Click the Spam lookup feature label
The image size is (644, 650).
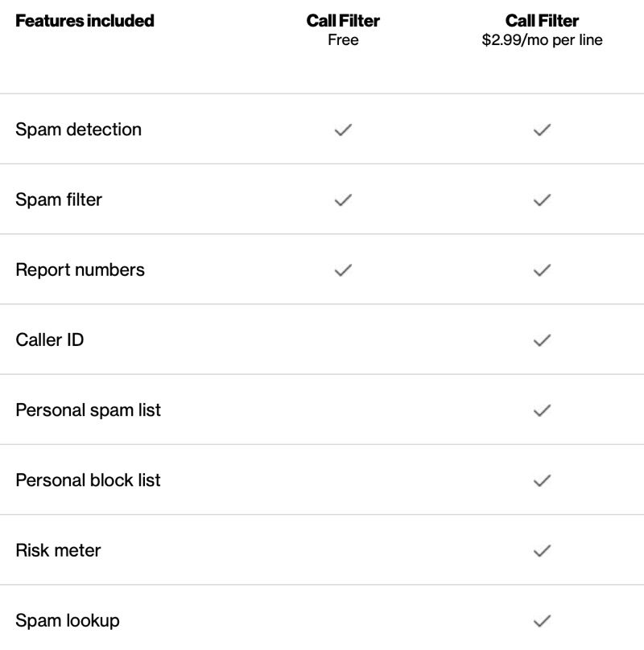68,620
